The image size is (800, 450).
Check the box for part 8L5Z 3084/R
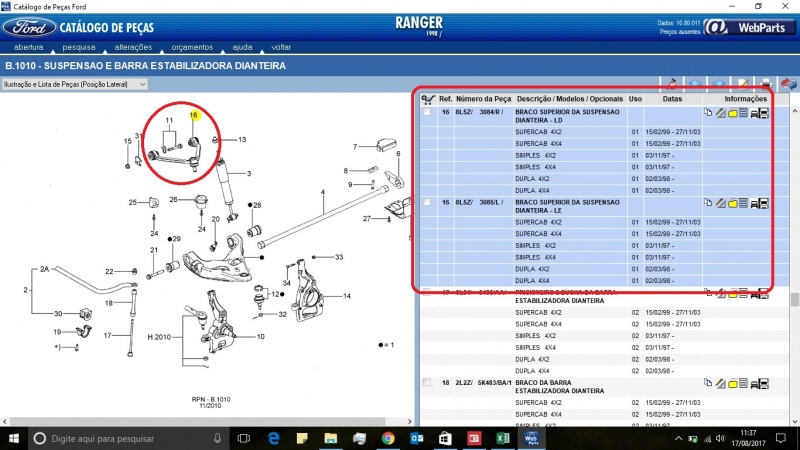pos(427,112)
